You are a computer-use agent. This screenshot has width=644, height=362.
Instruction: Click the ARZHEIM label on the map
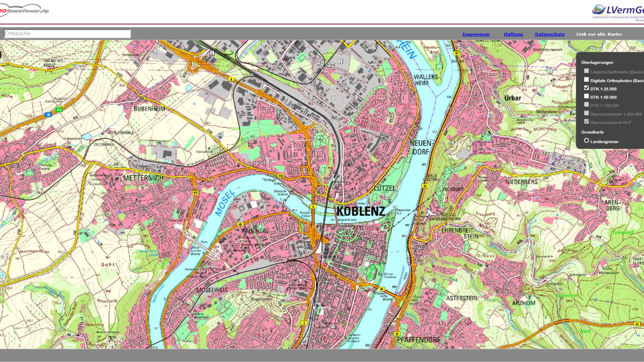point(523,303)
